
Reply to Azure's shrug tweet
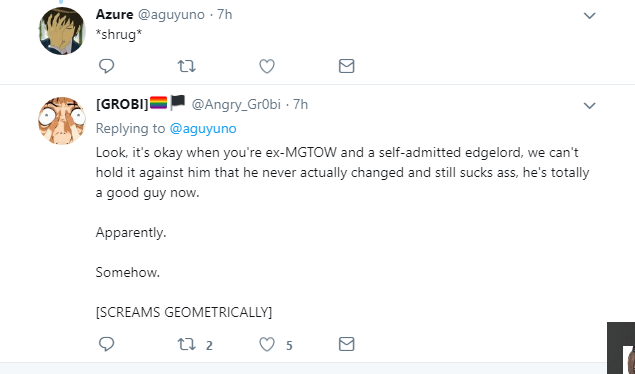coord(107,66)
